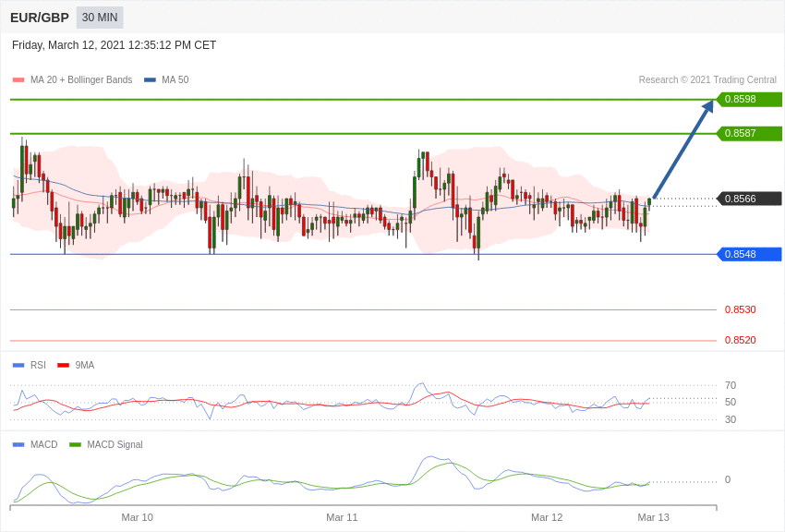Viewport: 785px width, 532px height.
Task: Click the MACD zero level label
Action: tap(728, 479)
